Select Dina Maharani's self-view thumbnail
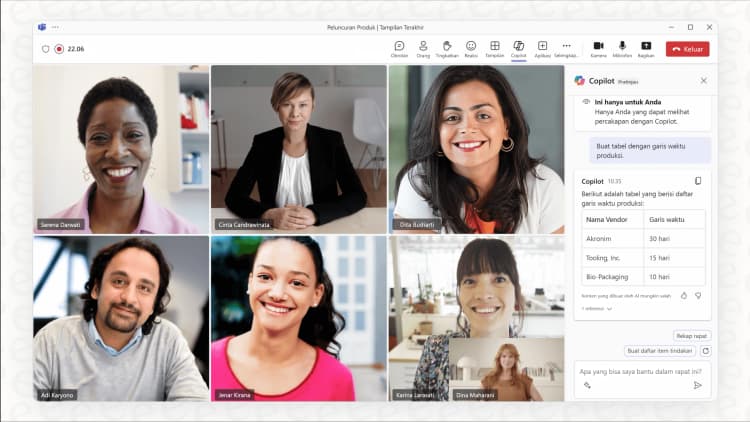This screenshot has width=750, height=422. tap(507, 369)
